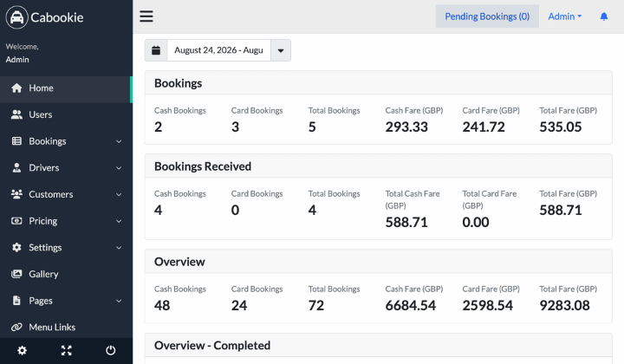The width and height of the screenshot is (624, 364).
Task: Click the Total Card Fare value 0.00
Action: 476,222
